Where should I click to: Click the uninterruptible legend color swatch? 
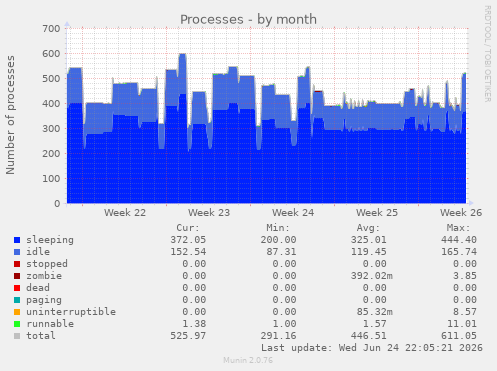(x=17, y=312)
